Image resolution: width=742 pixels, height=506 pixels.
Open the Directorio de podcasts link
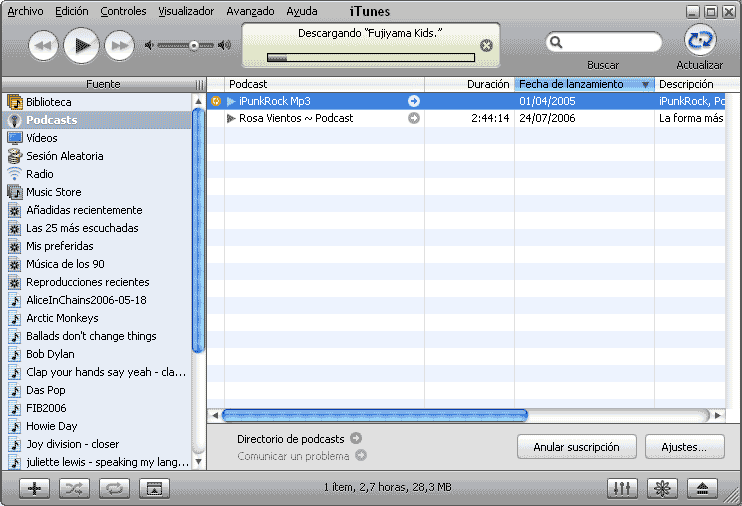[x=291, y=439]
